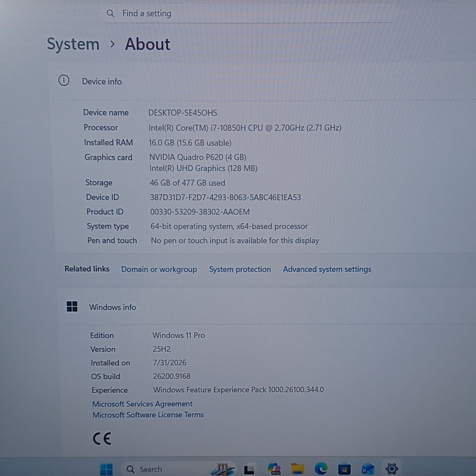Open Domain or workgroup link
The height and width of the screenshot is (476, 476).
pyautogui.click(x=159, y=269)
